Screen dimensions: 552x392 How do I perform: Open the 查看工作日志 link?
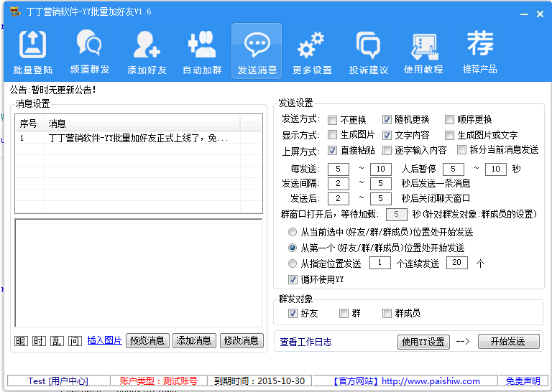[x=305, y=342]
